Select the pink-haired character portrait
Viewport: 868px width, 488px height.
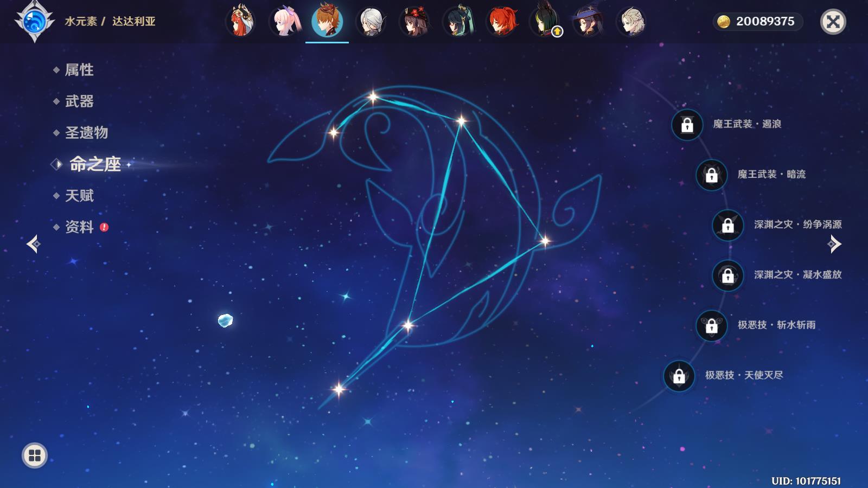pyautogui.click(x=285, y=22)
